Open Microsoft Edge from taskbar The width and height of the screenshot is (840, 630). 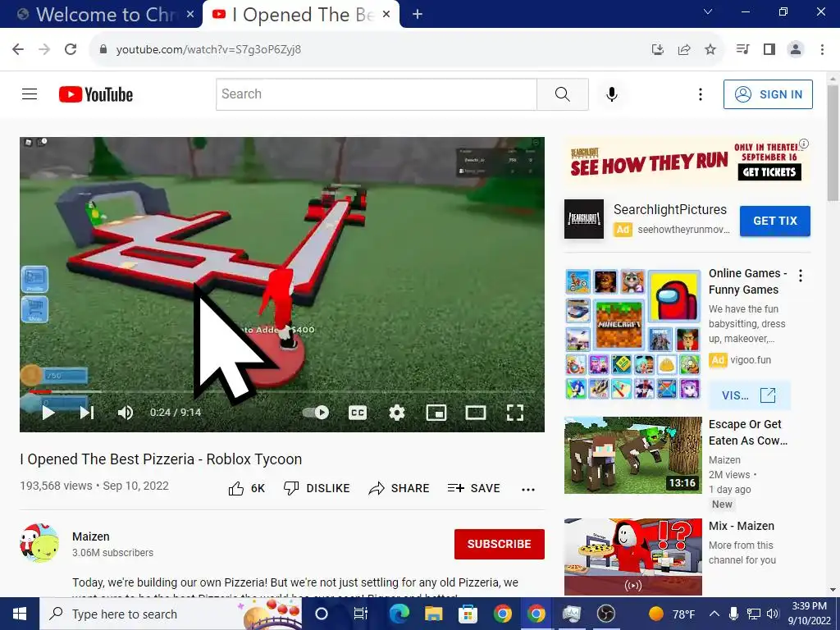pos(399,614)
